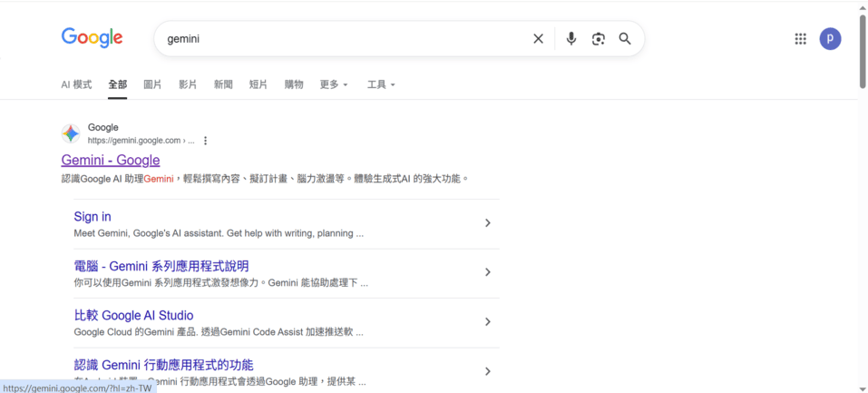The width and height of the screenshot is (868, 393).
Task: Clear the search box with X icon
Action: (x=538, y=39)
